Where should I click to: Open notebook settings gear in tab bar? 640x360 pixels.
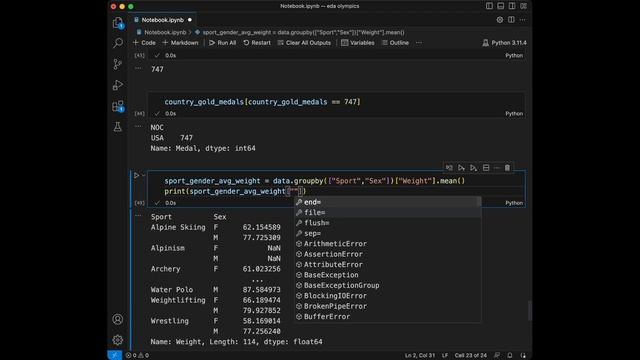pos(500,20)
